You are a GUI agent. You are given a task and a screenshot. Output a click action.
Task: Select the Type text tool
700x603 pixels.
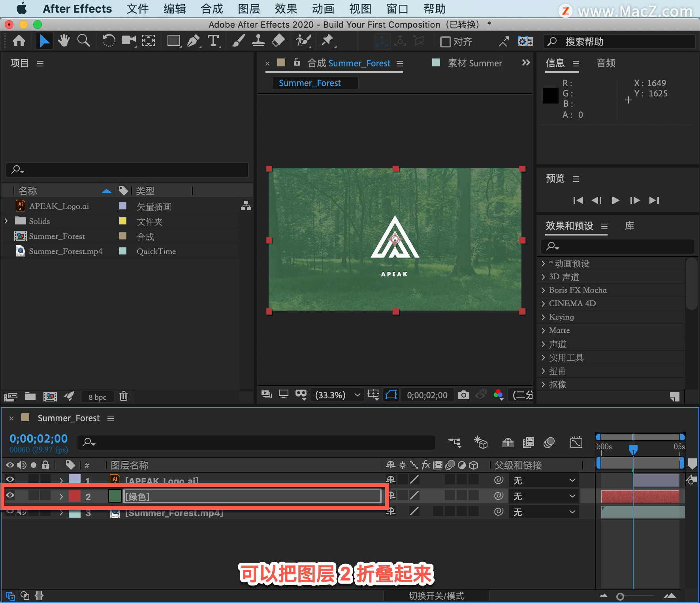(x=213, y=41)
